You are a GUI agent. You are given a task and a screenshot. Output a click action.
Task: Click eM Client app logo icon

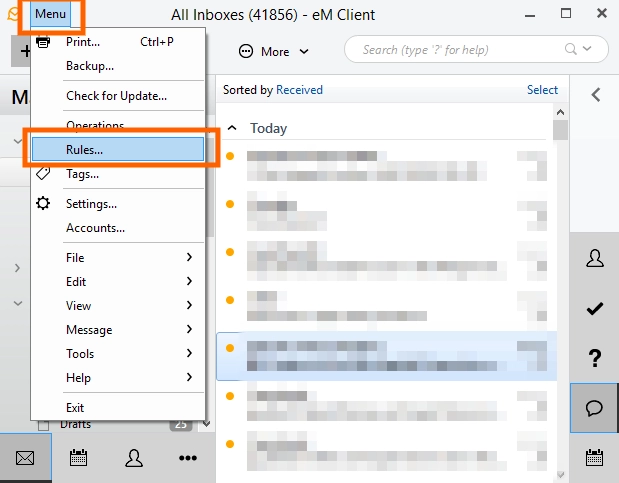[x=13, y=14]
